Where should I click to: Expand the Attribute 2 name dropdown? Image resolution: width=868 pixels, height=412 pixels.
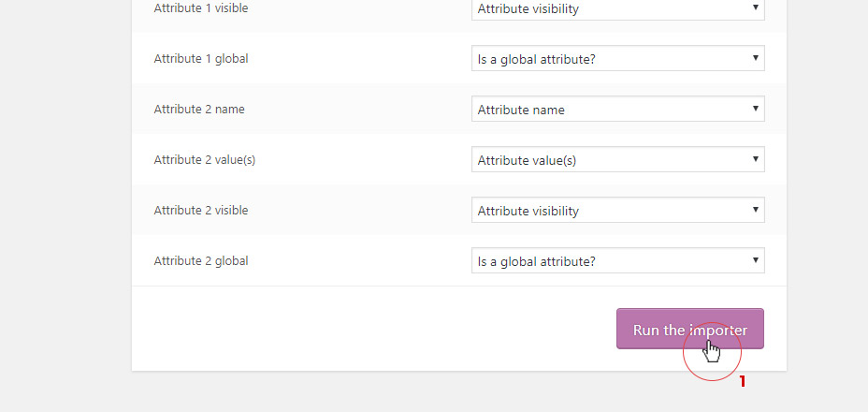coord(617,110)
